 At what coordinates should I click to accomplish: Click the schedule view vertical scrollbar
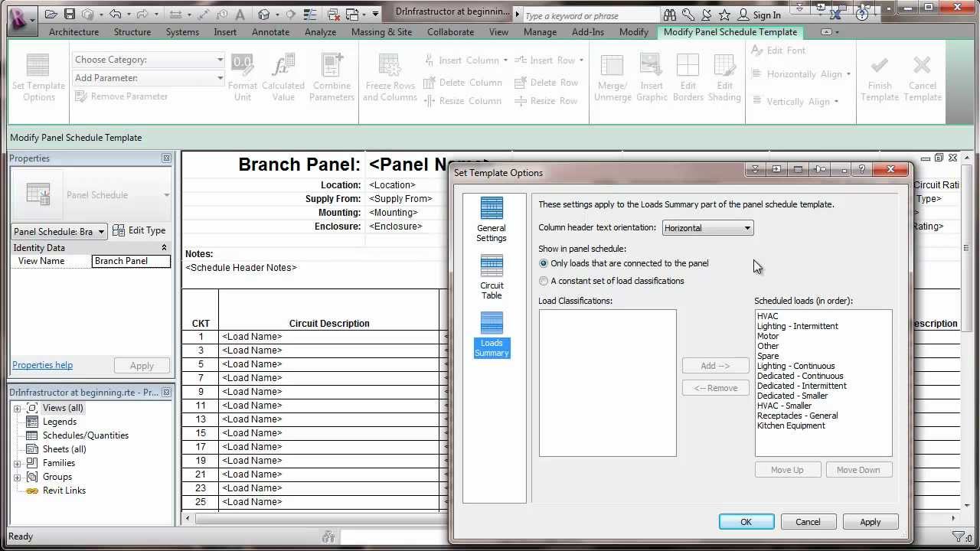tap(966, 249)
